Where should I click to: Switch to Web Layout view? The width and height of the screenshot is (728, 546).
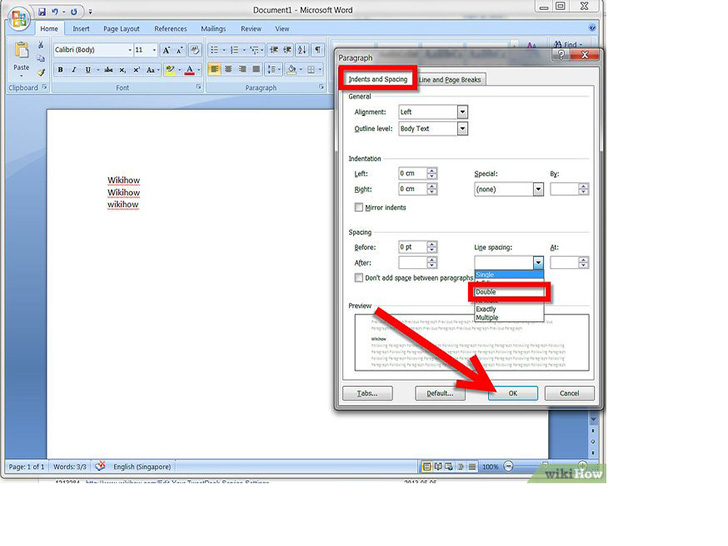[x=449, y=466]
